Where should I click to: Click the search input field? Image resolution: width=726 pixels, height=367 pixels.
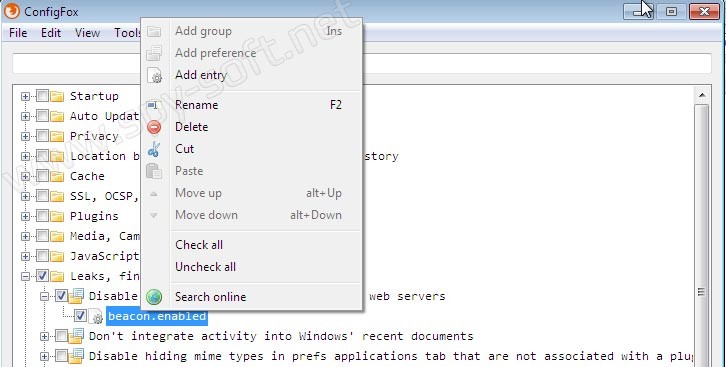point(362,63)
